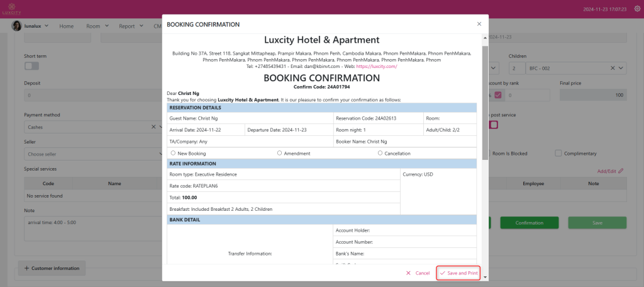
Task: Open the Report menu
Action: [x=131, y=26]
